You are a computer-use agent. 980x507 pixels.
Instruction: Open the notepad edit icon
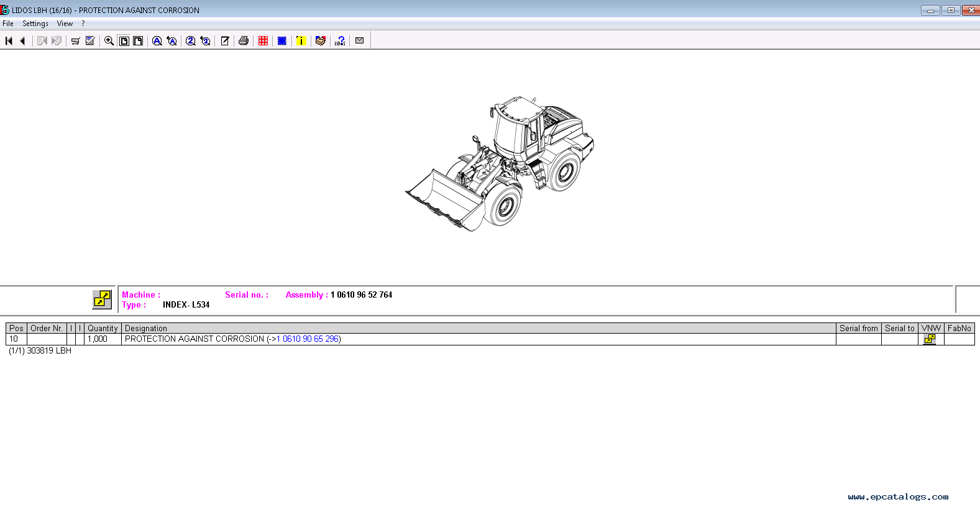point(225,41)
